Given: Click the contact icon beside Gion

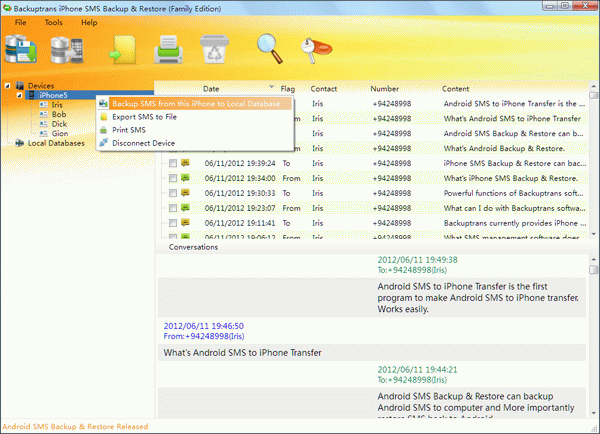Looking at the screenshot, I should [x=44, y=133].
